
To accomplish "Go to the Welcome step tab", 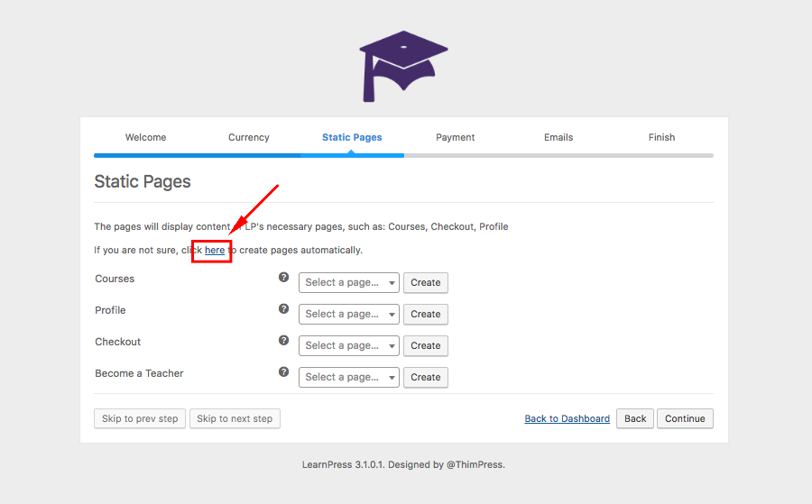I will (x=145, y=138).
